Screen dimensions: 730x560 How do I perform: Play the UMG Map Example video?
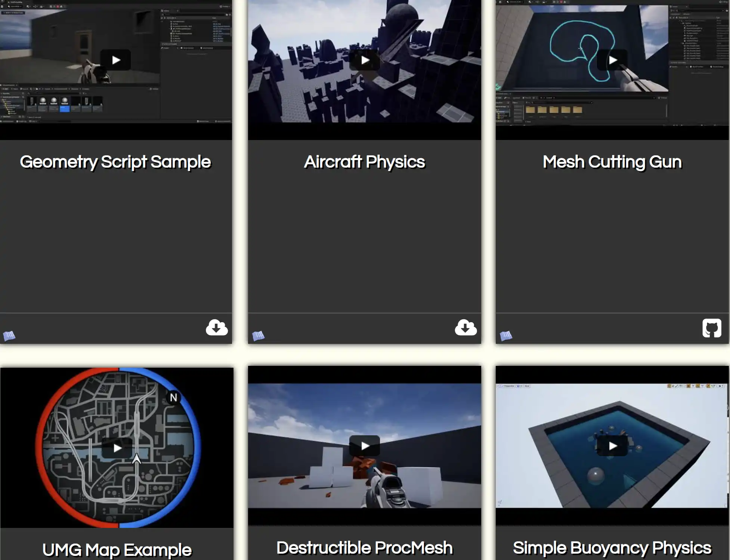click(117, 448)
